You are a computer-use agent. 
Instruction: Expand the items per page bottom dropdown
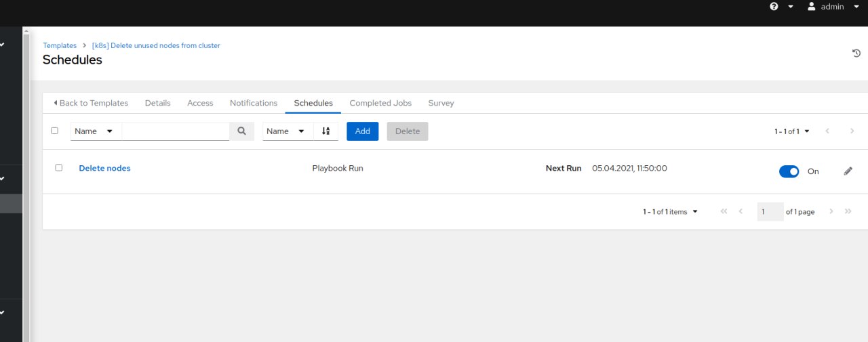tap(671, 212)
